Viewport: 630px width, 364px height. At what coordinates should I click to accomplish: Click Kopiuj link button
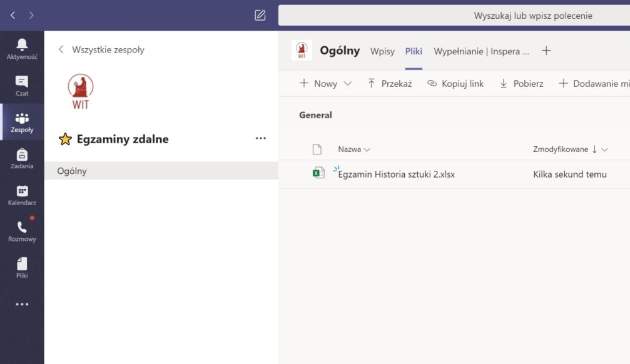455,84
